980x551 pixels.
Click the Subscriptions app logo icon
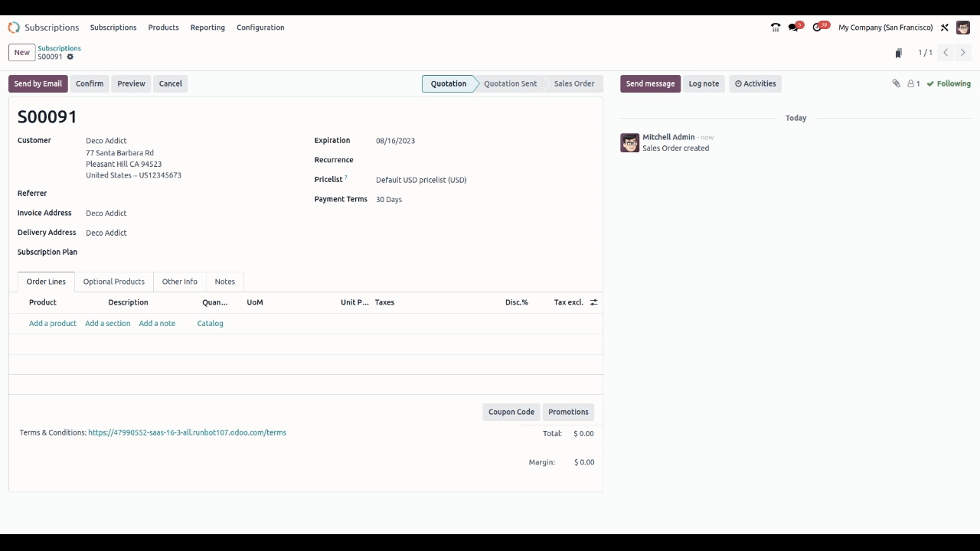pos(14,28)
